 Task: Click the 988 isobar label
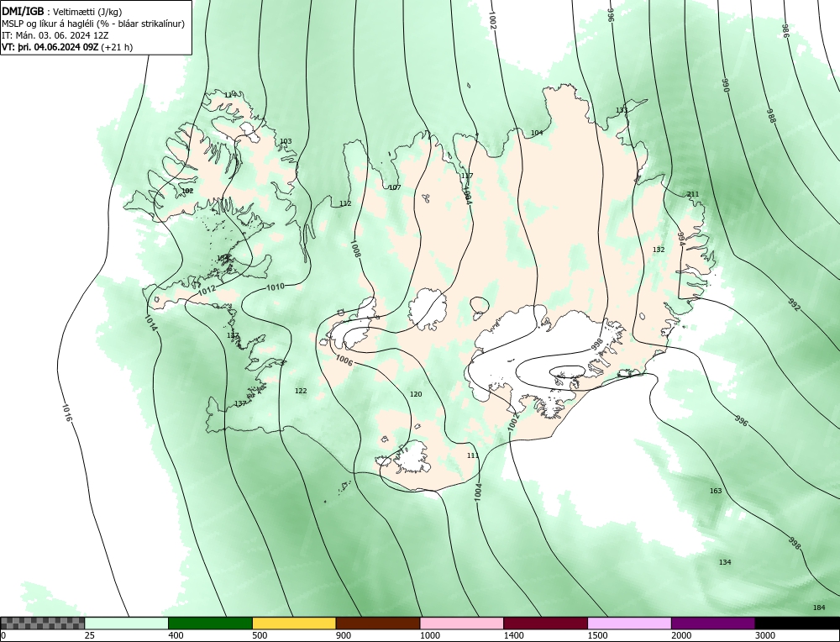tap(771, 116)
